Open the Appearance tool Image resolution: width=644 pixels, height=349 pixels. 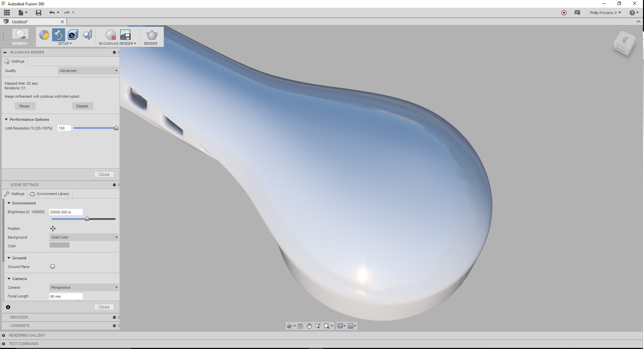click(x=44, y=35)
